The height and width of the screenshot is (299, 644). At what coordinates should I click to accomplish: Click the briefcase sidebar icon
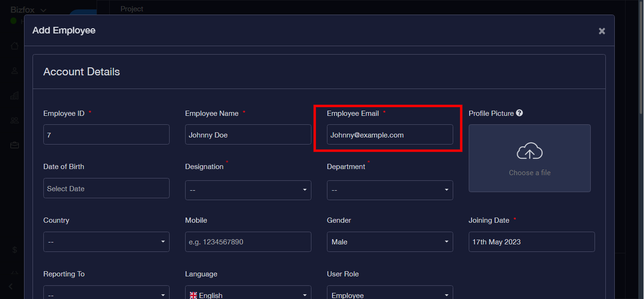click(x=15, y=145)
